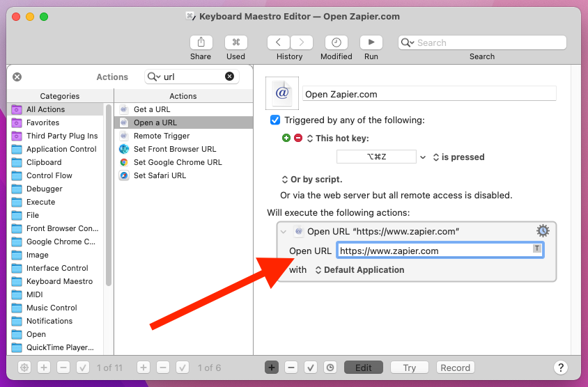Image resolution: width=588 pixels, height=387 pixels.
Task: Select the Favorites category
Action: (56, 123)
